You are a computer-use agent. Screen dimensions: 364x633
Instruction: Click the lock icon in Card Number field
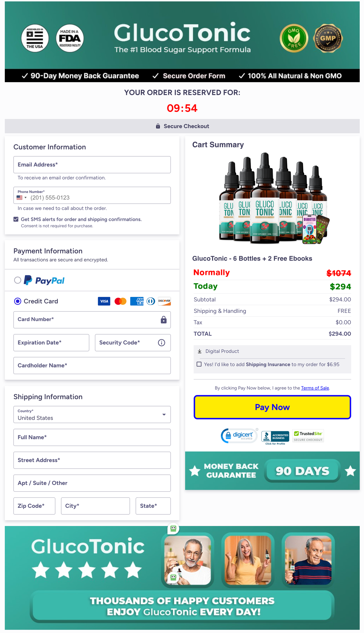[x=164, y=319]
